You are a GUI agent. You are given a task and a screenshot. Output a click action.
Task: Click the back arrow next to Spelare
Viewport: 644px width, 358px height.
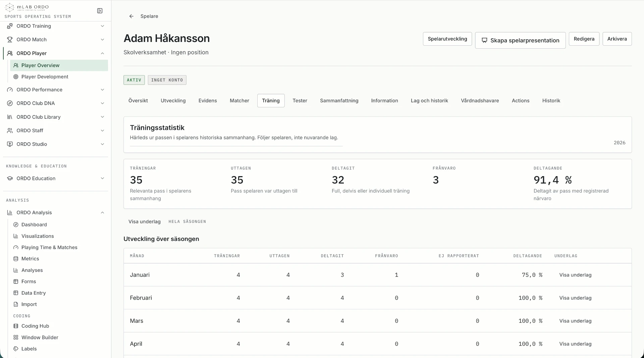131,16
